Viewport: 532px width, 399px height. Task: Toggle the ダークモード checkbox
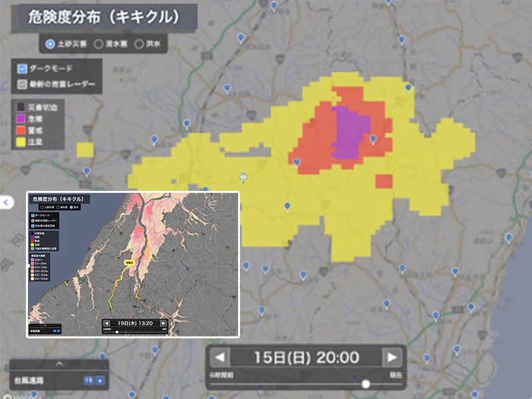(22, 68)
